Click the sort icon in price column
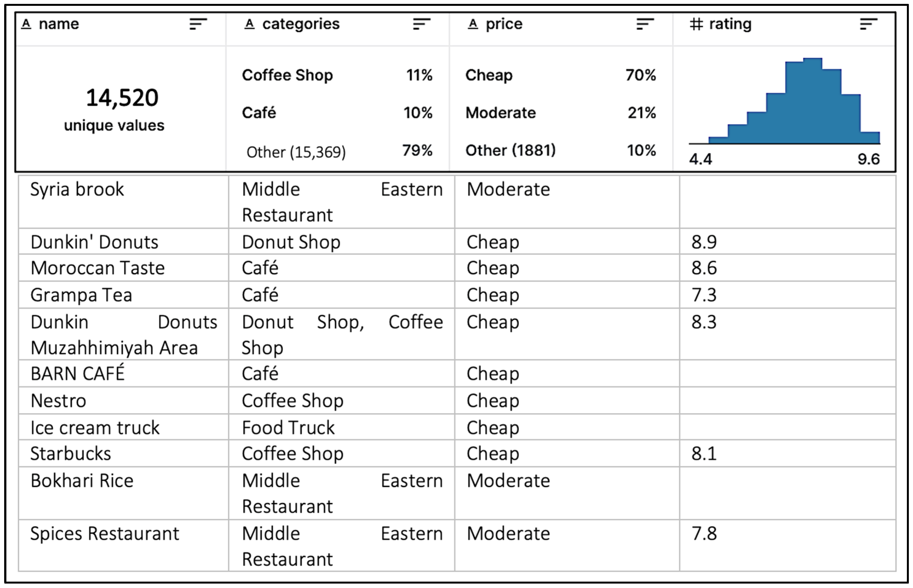 coord(645,24)
